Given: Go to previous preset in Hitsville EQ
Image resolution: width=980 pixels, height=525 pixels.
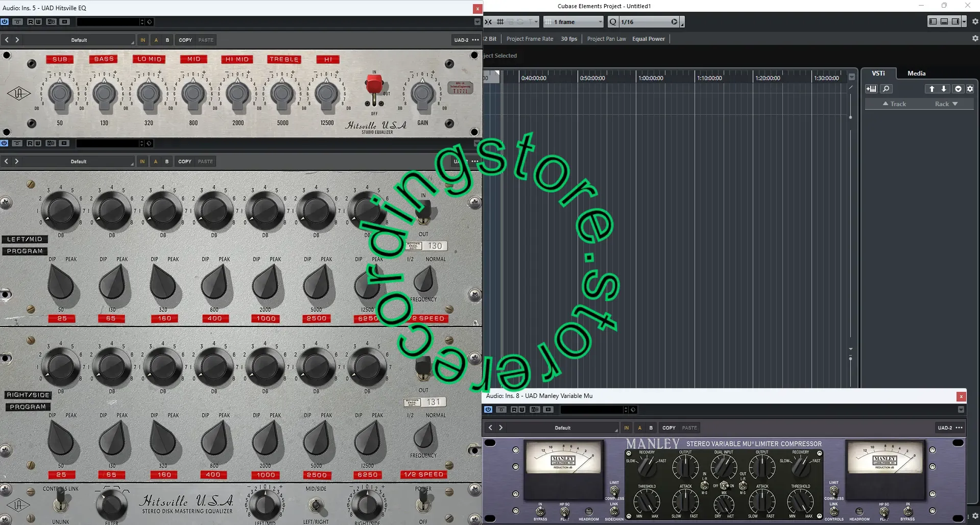Looking at the screenshot, I should coord(7,40).
